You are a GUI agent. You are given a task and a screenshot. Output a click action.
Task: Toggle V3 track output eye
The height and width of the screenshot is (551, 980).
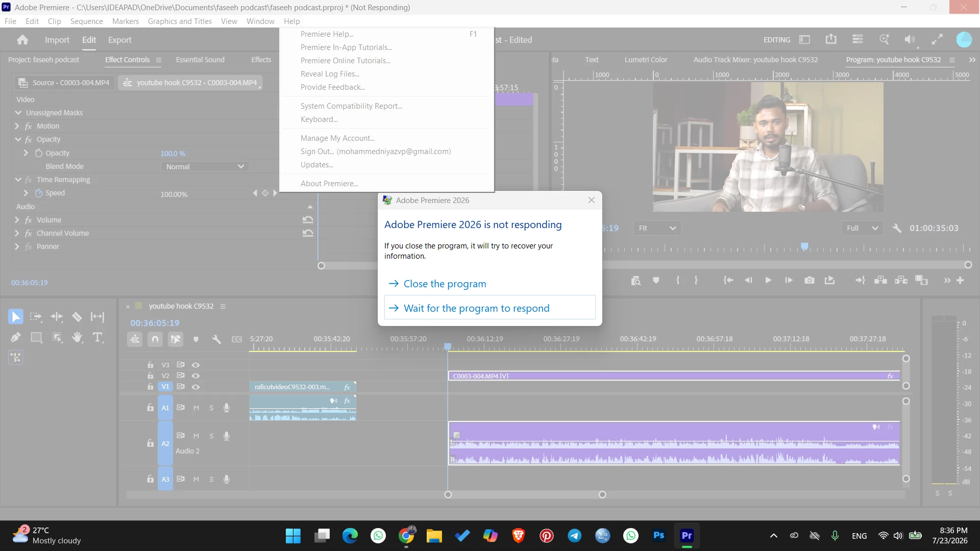pos(195,365)
